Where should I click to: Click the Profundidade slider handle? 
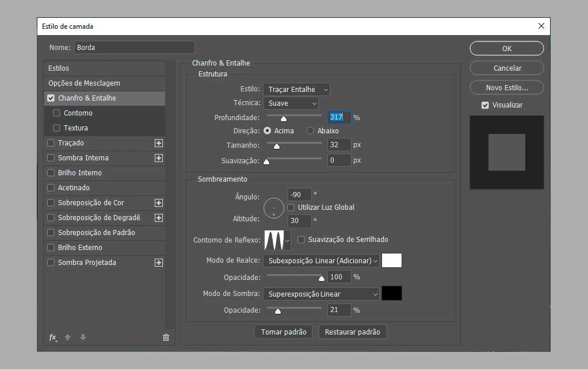284,119
